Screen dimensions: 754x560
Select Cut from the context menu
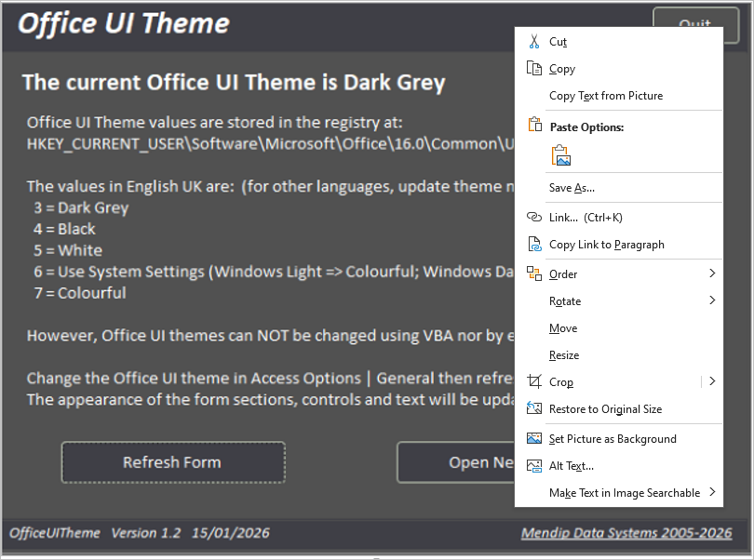click(618, 42)
